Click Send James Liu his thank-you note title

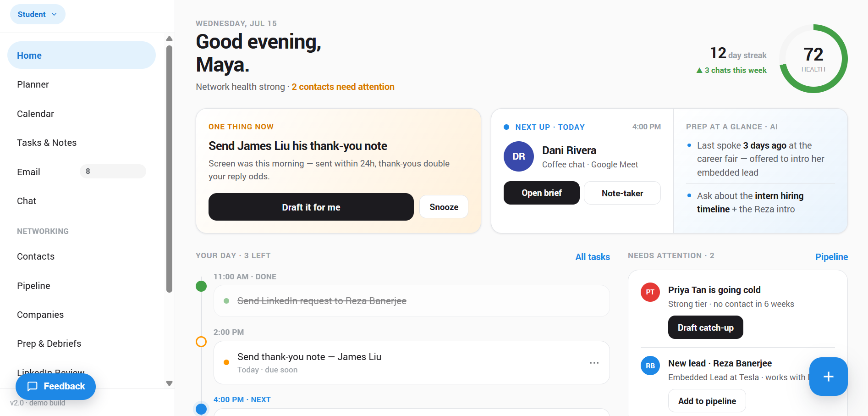coord(297,146)
